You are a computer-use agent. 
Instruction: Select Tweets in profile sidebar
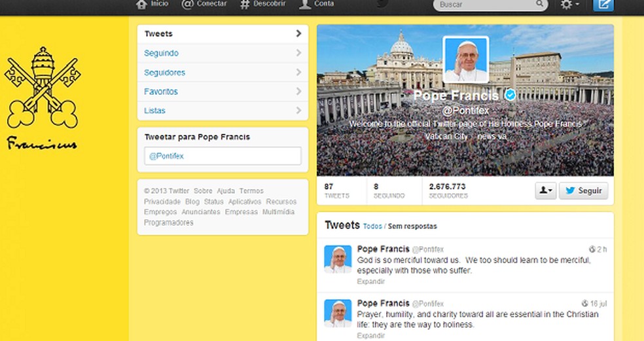click(223, 33)
